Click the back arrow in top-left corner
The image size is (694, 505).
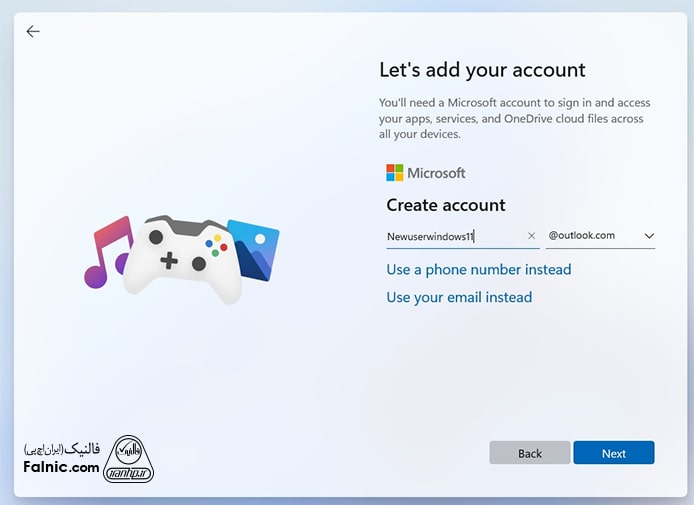pos(33,31)
